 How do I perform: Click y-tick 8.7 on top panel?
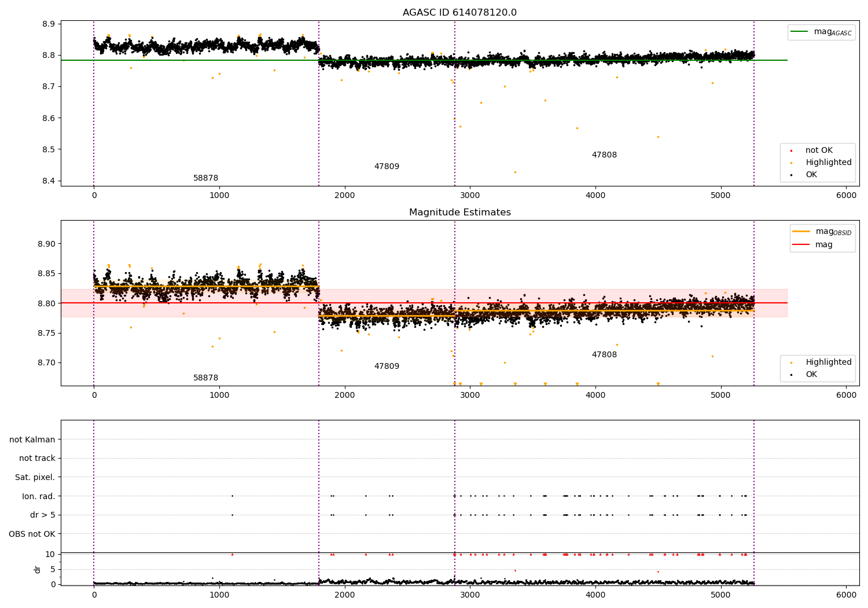coord(49,87)
